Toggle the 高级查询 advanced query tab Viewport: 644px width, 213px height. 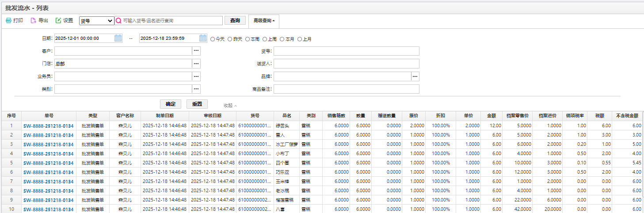pos(264,21)
